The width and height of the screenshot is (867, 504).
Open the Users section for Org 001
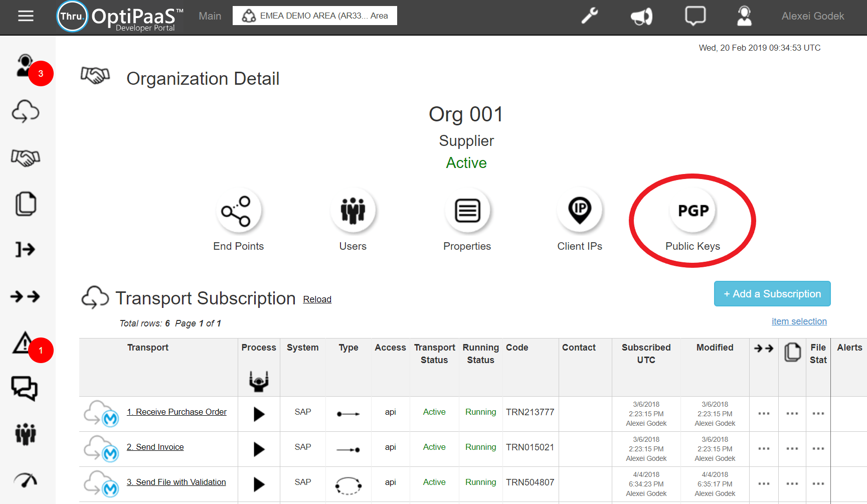[353, 221]
